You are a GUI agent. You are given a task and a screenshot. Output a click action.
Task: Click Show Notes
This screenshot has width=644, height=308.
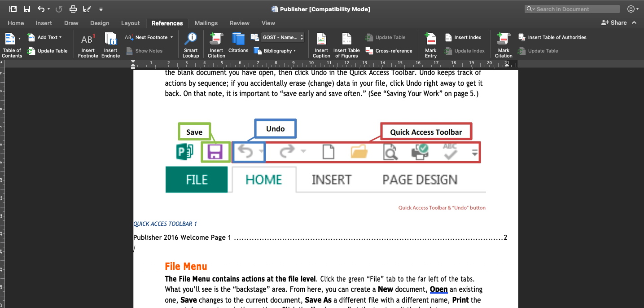[x=144, y=51]
